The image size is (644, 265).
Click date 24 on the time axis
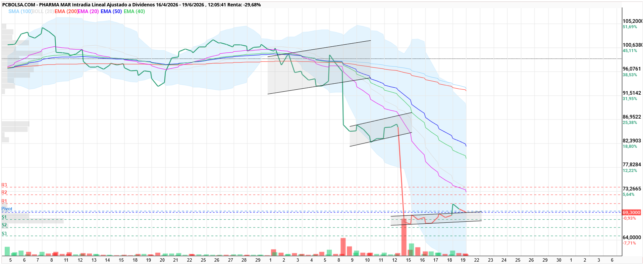click(504, 260)
